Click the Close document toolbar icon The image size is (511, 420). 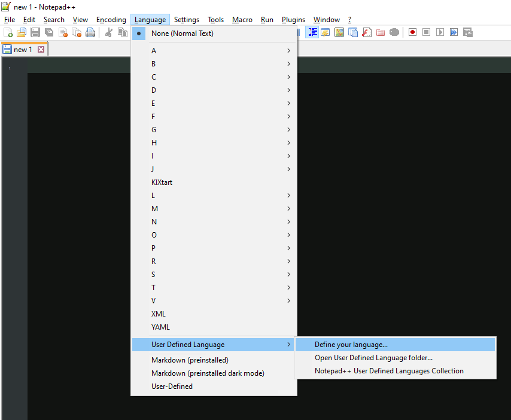click(x=63, y=32)
